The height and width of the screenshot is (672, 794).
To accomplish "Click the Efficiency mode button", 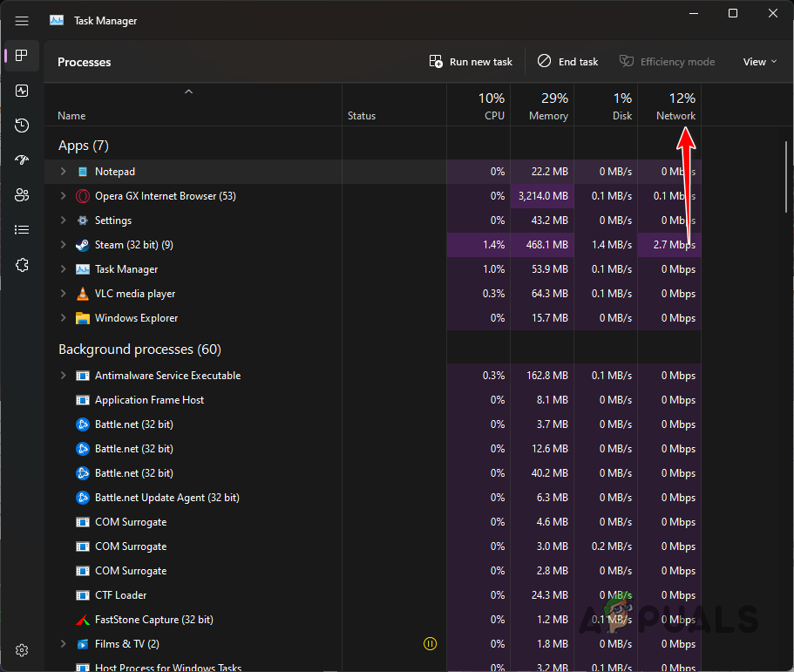I will [668, 61].
